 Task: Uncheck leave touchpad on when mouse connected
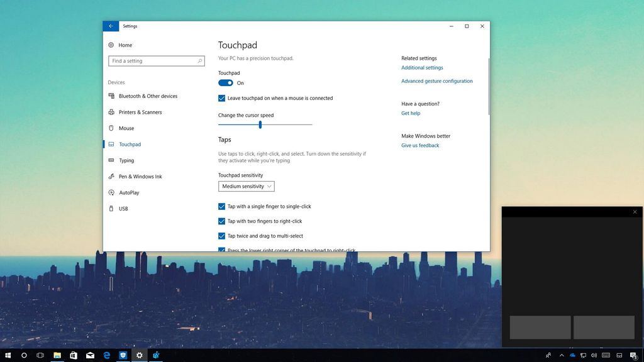coord(221,98)
